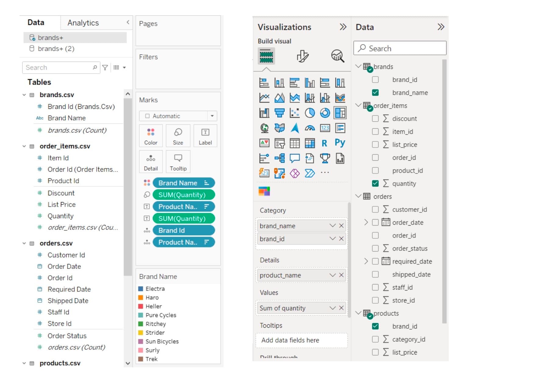Choose the Gauge visual icon
This screenshot has width=549, height=392.
click(x=310, y=128)
